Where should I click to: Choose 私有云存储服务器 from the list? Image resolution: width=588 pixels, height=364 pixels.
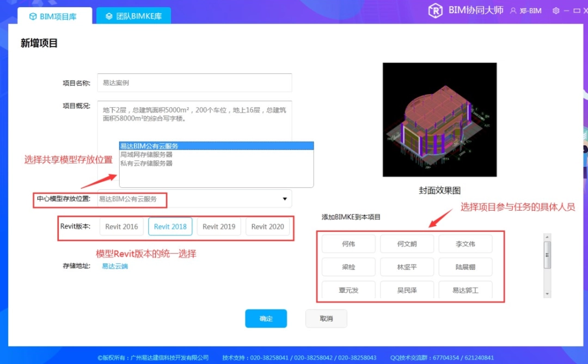146,163
